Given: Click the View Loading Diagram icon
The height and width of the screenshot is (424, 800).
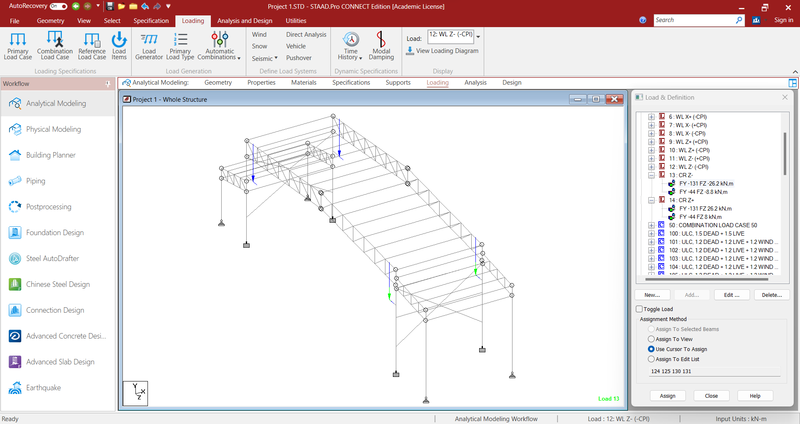Looking at the screenshot, I should (x=410, y=51).
